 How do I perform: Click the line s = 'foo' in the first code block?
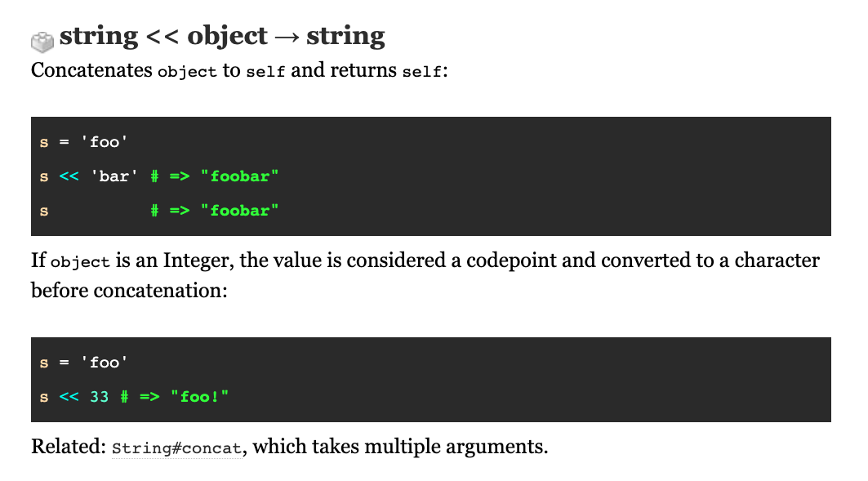83,142
